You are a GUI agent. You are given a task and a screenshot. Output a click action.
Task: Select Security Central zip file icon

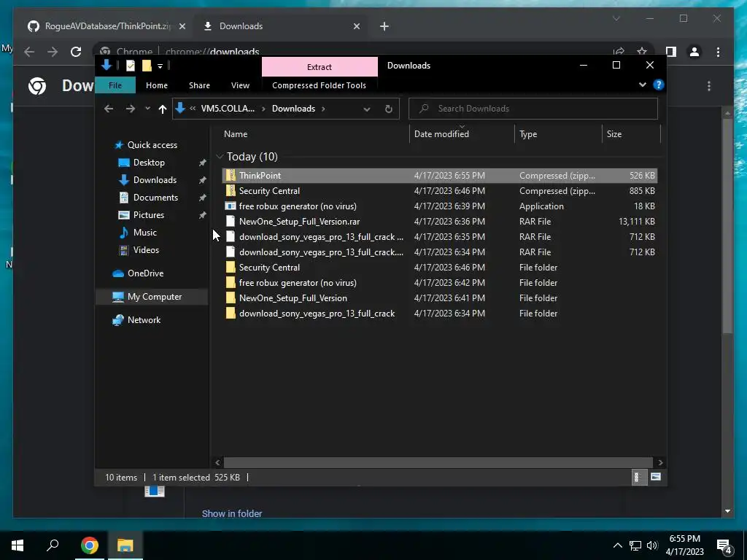point(231,190)
